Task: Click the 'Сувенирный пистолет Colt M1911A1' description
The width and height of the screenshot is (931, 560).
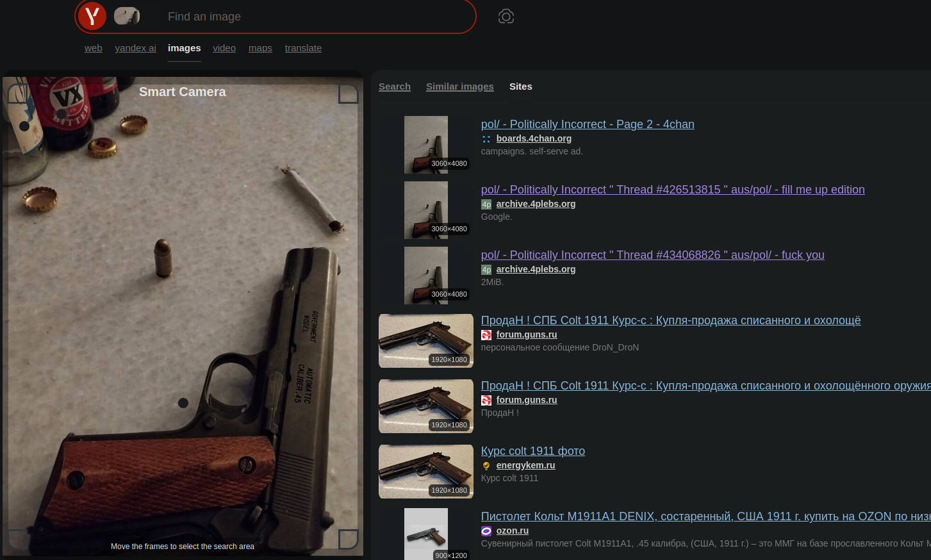Action: click(706, 544)
